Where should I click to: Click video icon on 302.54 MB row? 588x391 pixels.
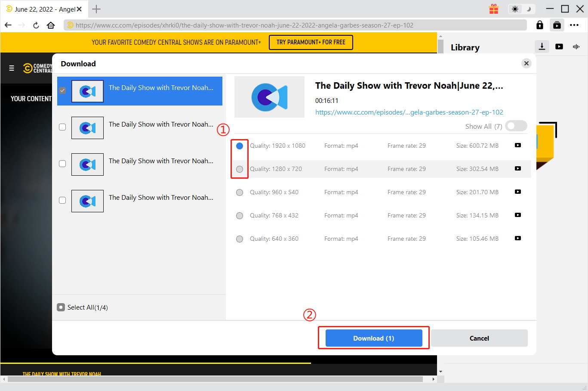(x=518, y=168)
